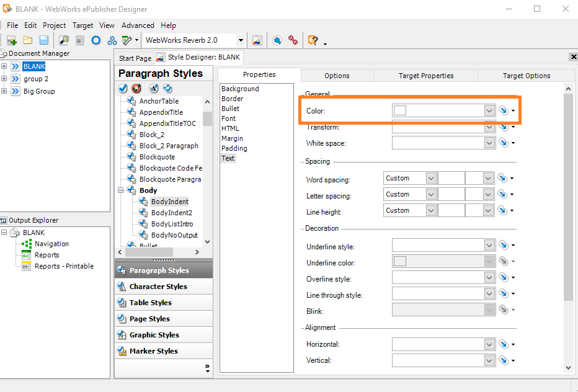Open the Horizontal alignment dropdown
Image resolution: width=578 pixels, height=392 pixels.
tap(489, 344)
